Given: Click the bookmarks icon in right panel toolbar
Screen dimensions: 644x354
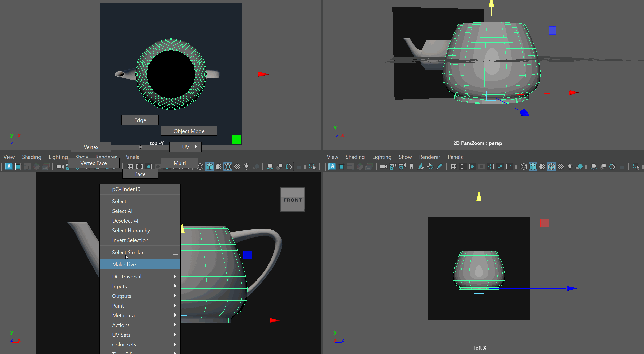Looking at the screenshot, I should 411,167.
